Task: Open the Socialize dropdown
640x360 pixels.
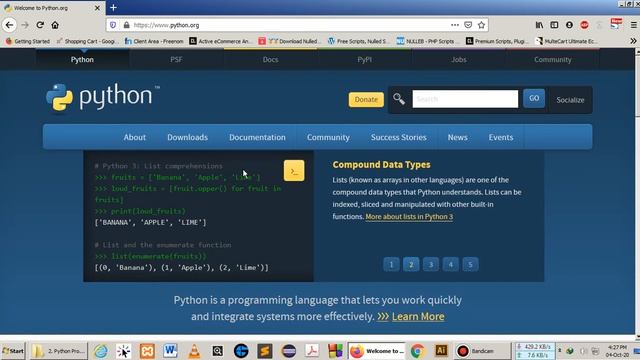Action: [570, 100]
